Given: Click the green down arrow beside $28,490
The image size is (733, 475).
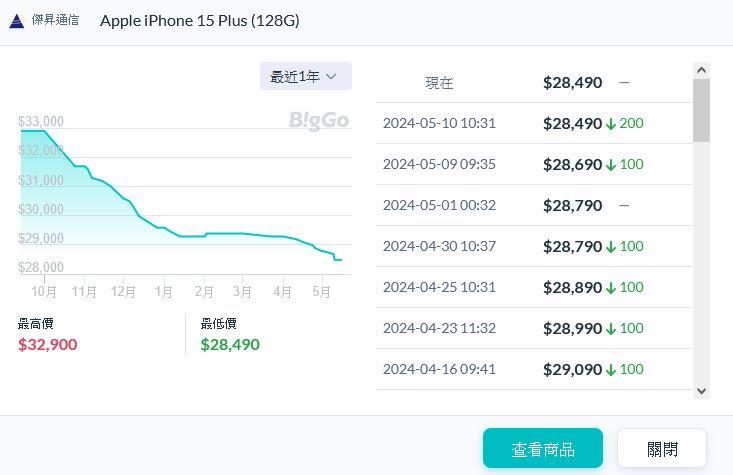Looking at the screenshot, I should click(x=610, y=124).
